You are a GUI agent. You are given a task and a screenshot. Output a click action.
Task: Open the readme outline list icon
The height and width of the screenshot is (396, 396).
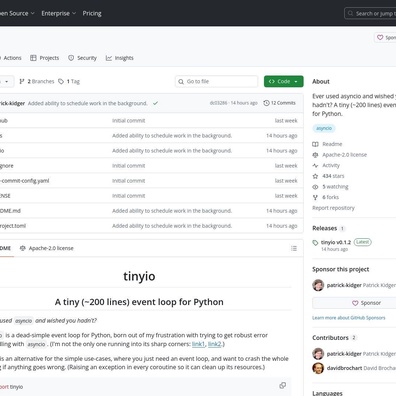point(294,248)
